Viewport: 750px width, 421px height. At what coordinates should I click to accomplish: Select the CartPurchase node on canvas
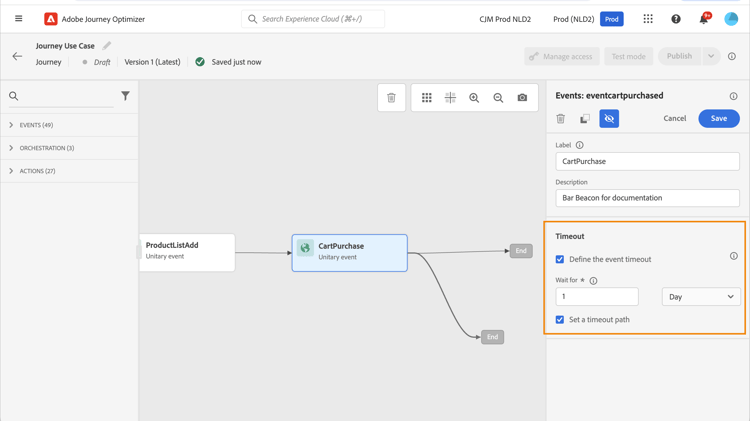[x=349, y=253]
